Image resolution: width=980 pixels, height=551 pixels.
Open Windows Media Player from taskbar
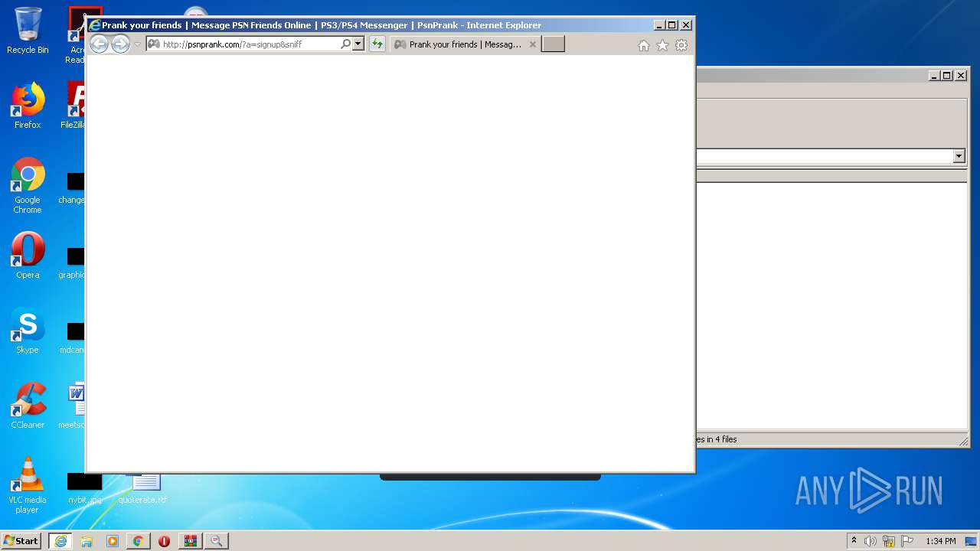113,541
